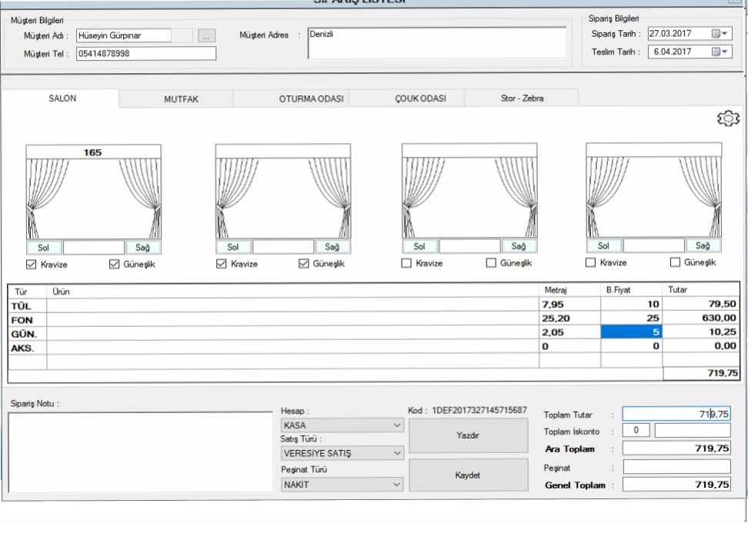Click the customer browse ellipsis button
The image size is (748, 560).
[x=206, y=35]
